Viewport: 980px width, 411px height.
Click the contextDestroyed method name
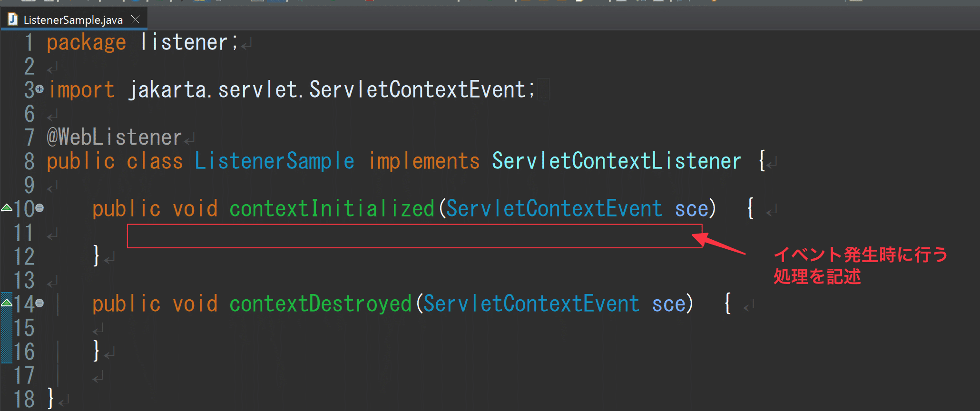(320, 304)
